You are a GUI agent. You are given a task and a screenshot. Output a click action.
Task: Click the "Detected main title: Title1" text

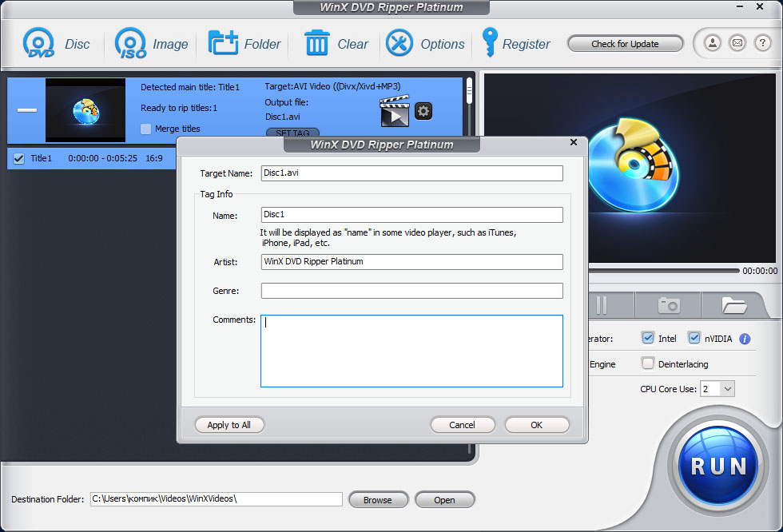190,87
